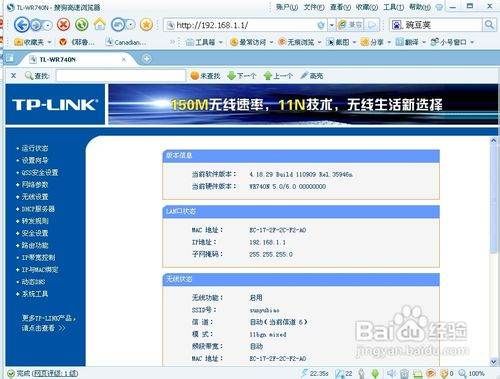Click the browser back arrow button
Screen dimensions: 500x379
click(22, 25)
